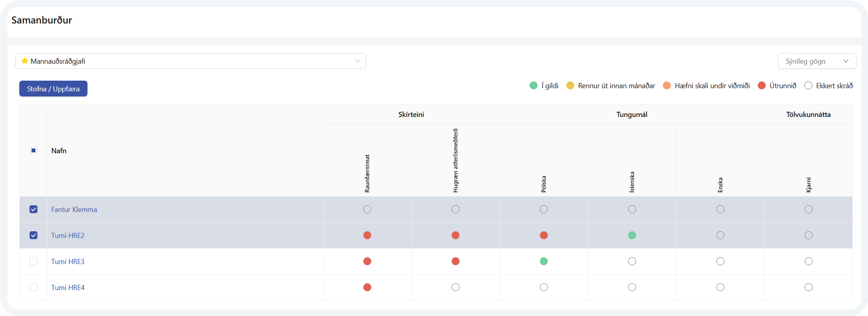Click the Tungumál column group header
The height and width of the screenshot is (316, 868).
(632, 114)
